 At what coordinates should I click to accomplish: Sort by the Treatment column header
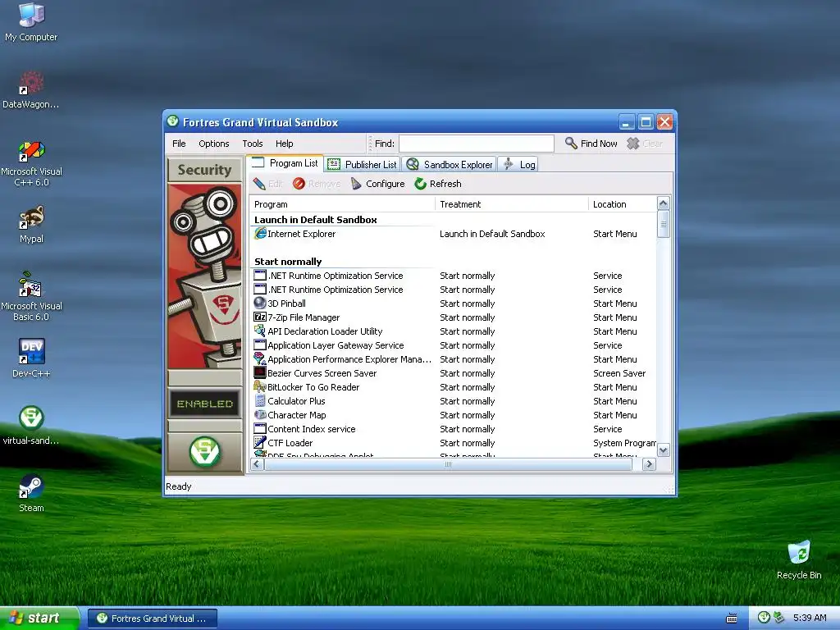[x=512, y=204]
